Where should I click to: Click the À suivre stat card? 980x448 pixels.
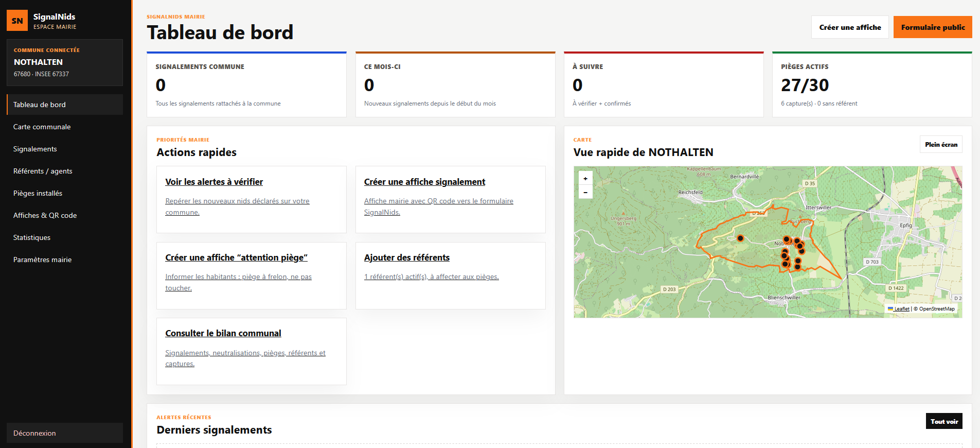(664, 84)
